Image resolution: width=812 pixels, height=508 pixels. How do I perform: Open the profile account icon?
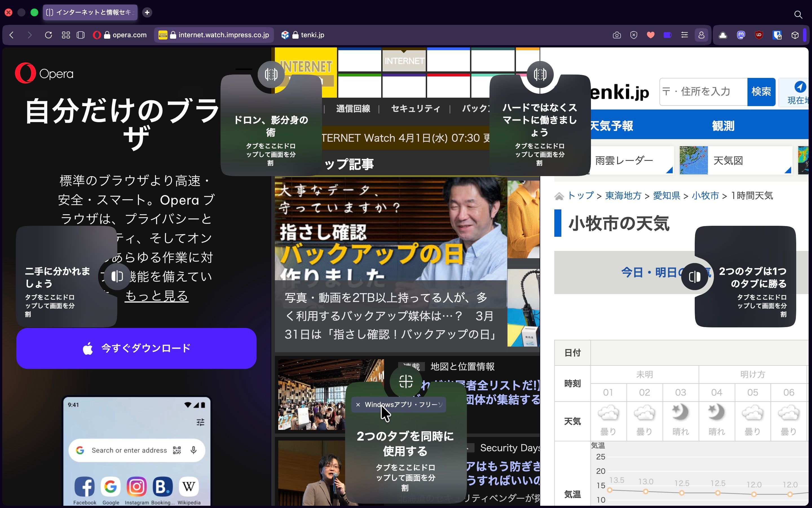tap(701, 35)
